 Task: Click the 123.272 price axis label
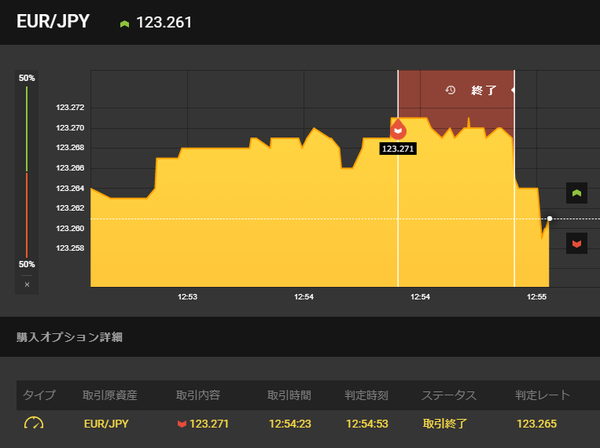(70, 108)
